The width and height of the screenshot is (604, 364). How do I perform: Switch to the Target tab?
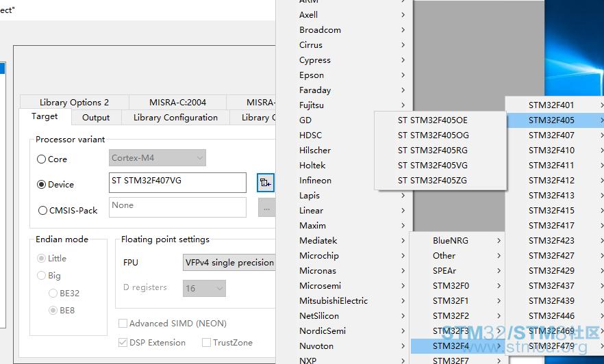pyautogui.click(x=45, y=116)
